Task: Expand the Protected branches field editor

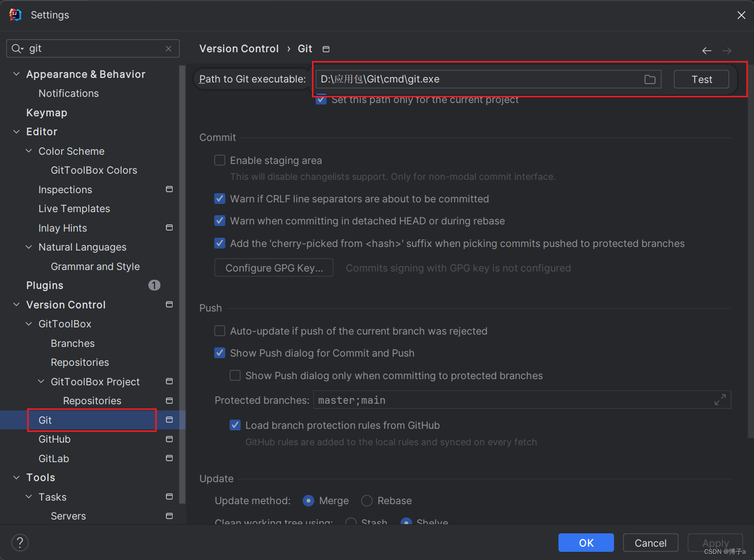Action: [x=720, y=400]
